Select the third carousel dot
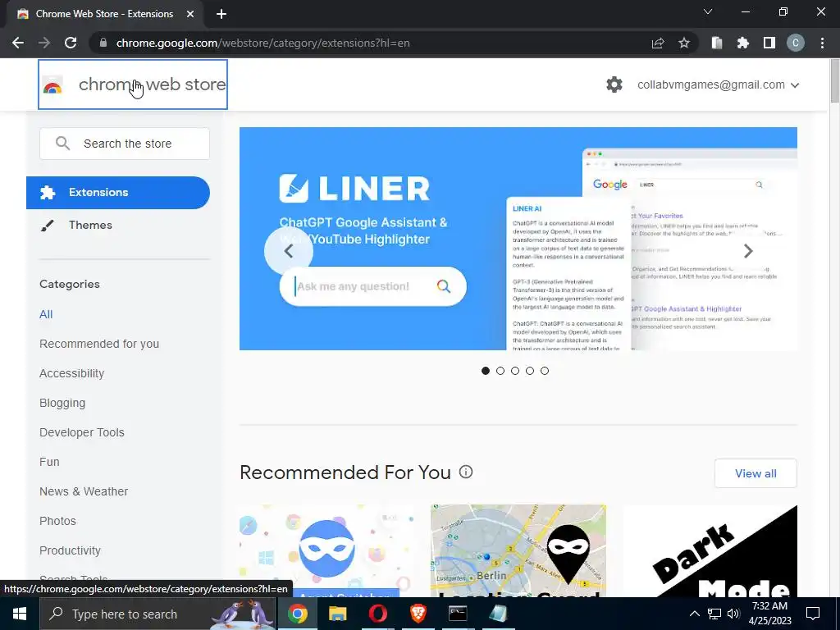 [515, 371]
